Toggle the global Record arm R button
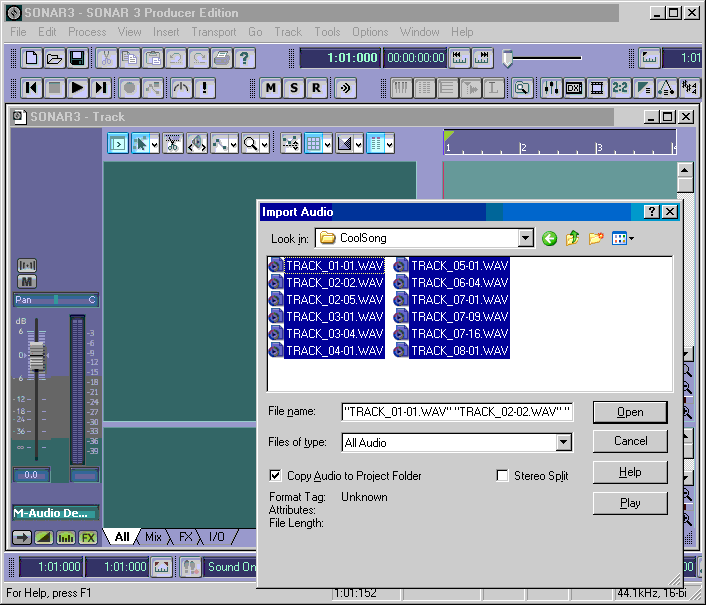The width and height of the screenshot is (706, 605). tap(317, 88)
